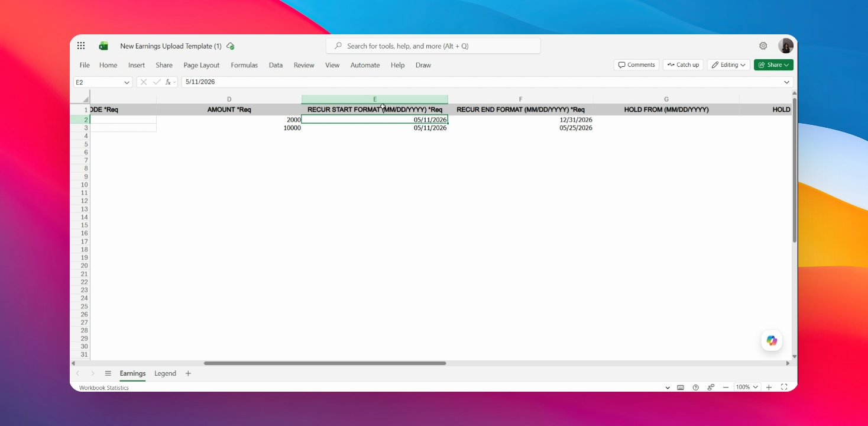Screen dimensions: 868x426
Task: Open the Page Layout tab
Action: [x=202, y=65]
